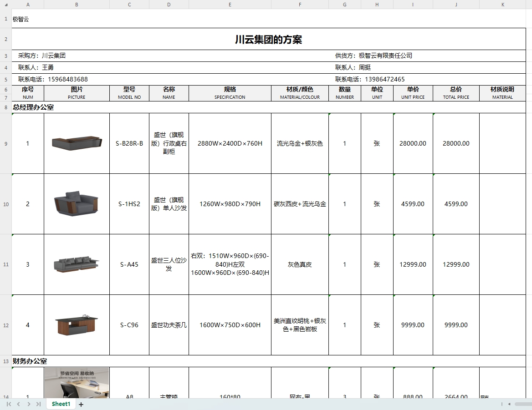Select the tea table product picture
532x410 pixels.
coord(77,324)
